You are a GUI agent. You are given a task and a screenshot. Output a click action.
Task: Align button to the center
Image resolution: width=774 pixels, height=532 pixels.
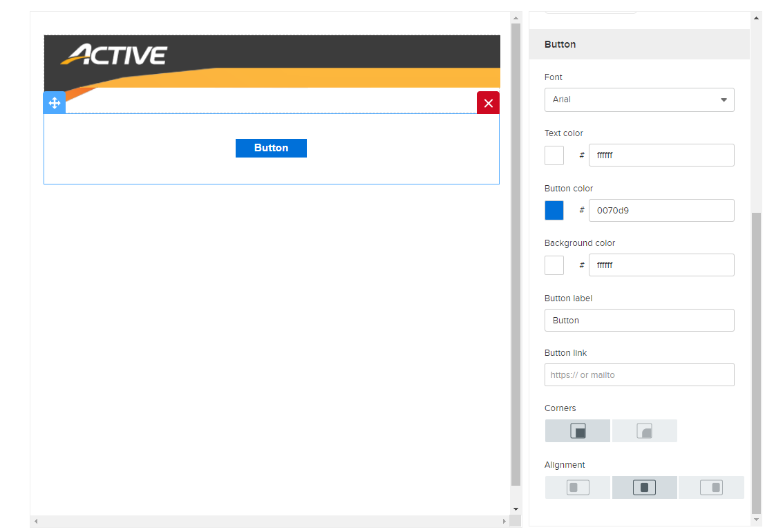point(644,488)
